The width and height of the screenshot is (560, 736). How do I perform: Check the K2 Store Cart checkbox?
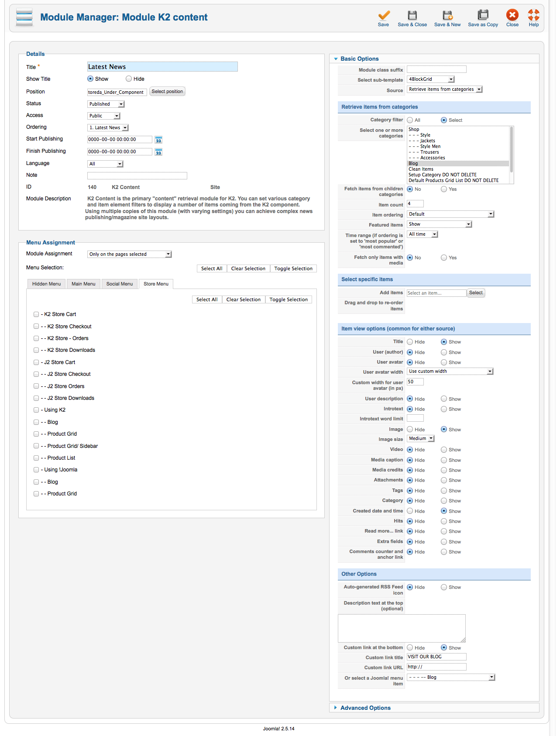point(36,314)
